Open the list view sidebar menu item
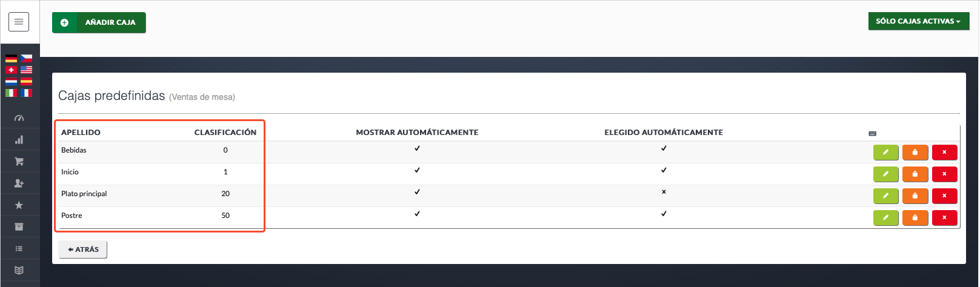Viewport: 980px width, 287px height. click(19, 249)
